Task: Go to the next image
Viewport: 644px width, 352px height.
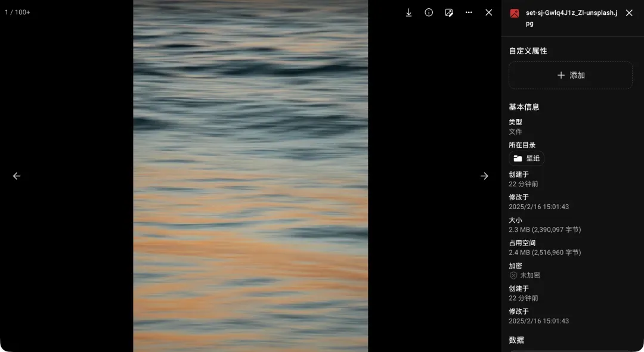Action: tap(484, 176)
